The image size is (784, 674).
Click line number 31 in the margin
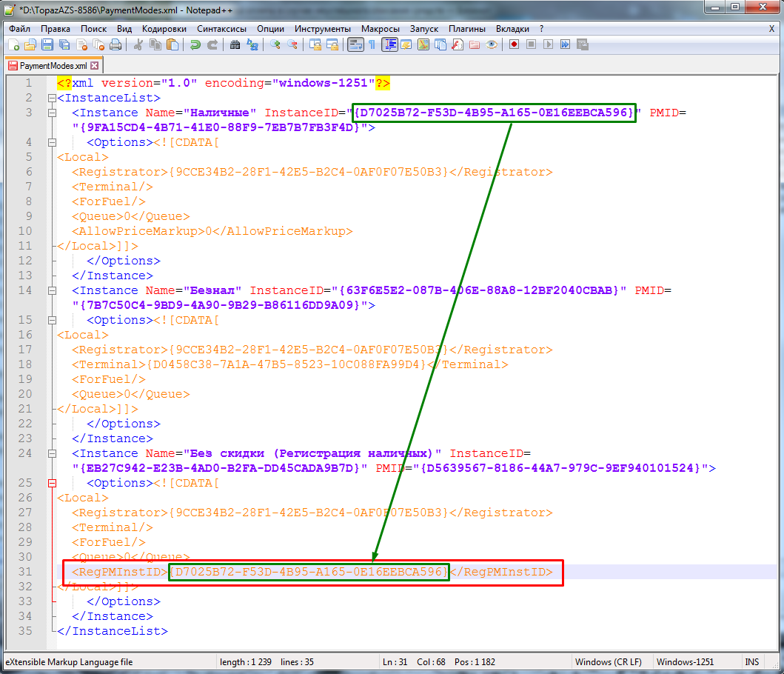click(24, 572)
